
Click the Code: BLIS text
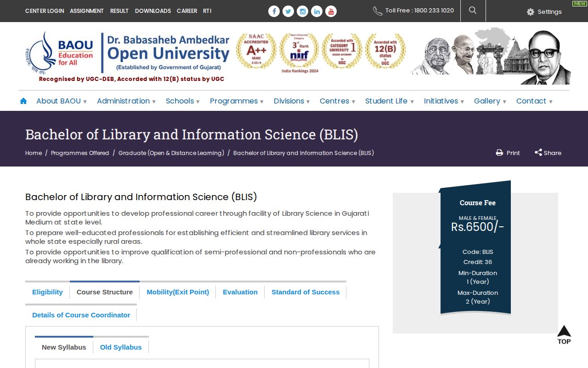point(478,252)
